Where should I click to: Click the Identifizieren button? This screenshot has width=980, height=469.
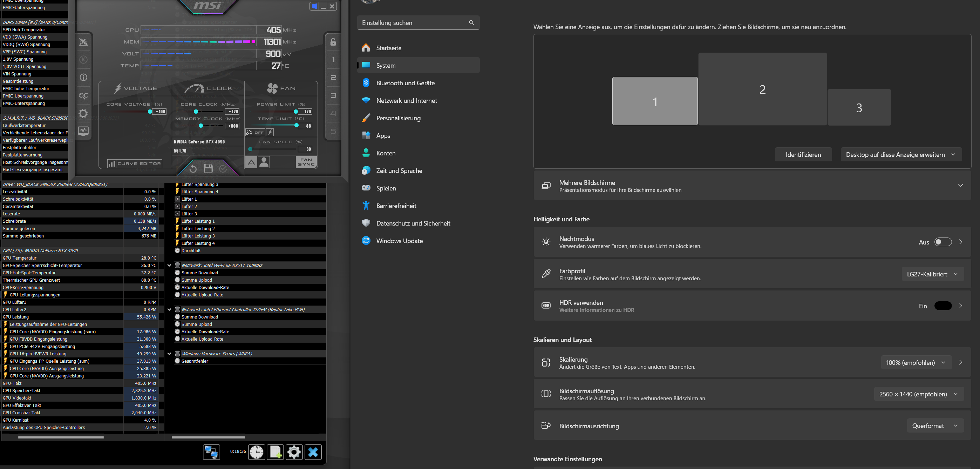[803, 155]
